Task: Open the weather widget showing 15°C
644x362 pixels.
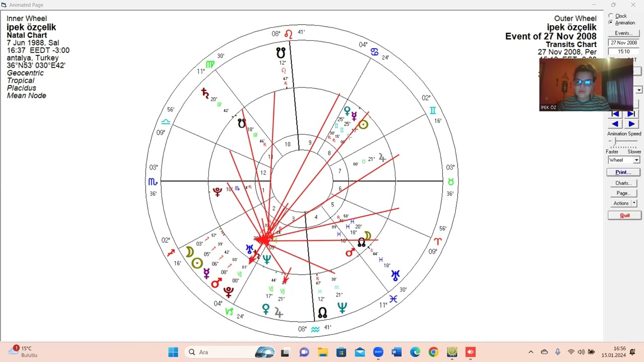Action: (x=23, y=351)
